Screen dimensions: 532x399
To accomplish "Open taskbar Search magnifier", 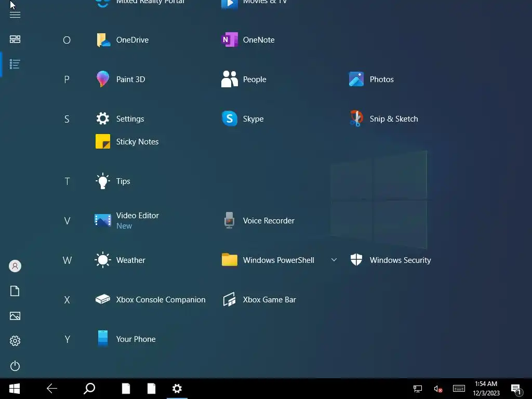I will [x=89, y=389].
